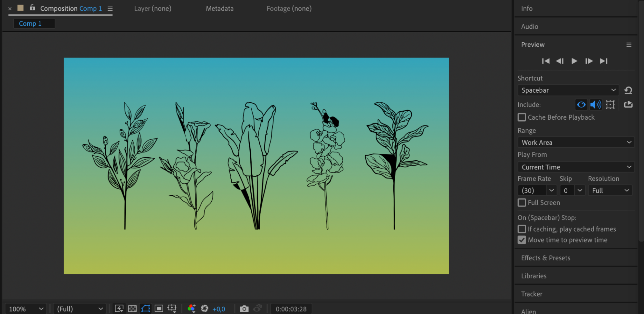Open the Range Work Area dropdown
The height and width of the screenshot is (314, 644).
click(576, 143)
